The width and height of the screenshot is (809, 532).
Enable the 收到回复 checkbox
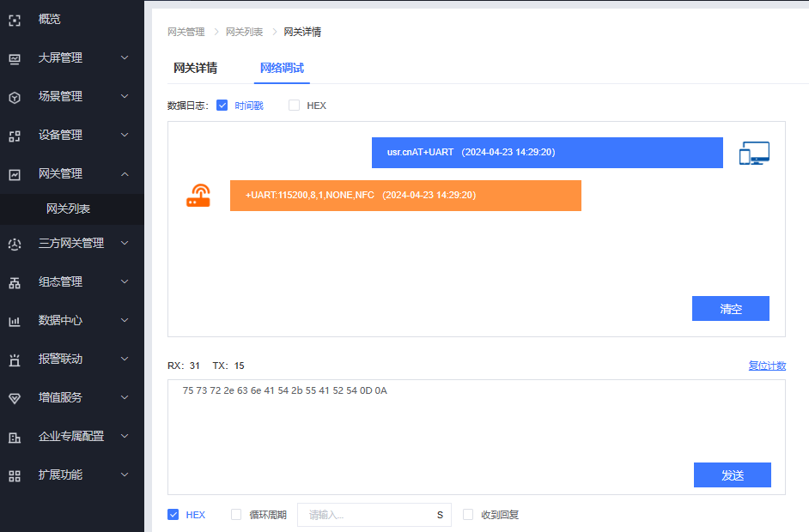click(468, 515)
